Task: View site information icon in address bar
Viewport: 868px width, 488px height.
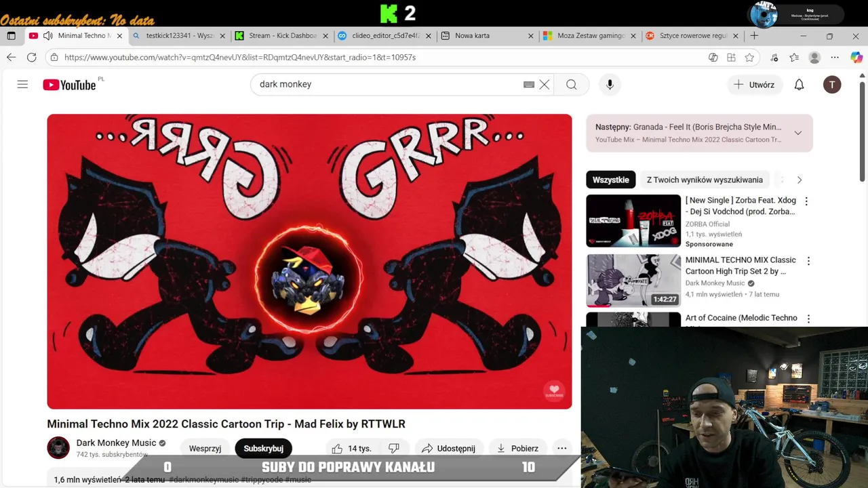Action: pos(54,58)
